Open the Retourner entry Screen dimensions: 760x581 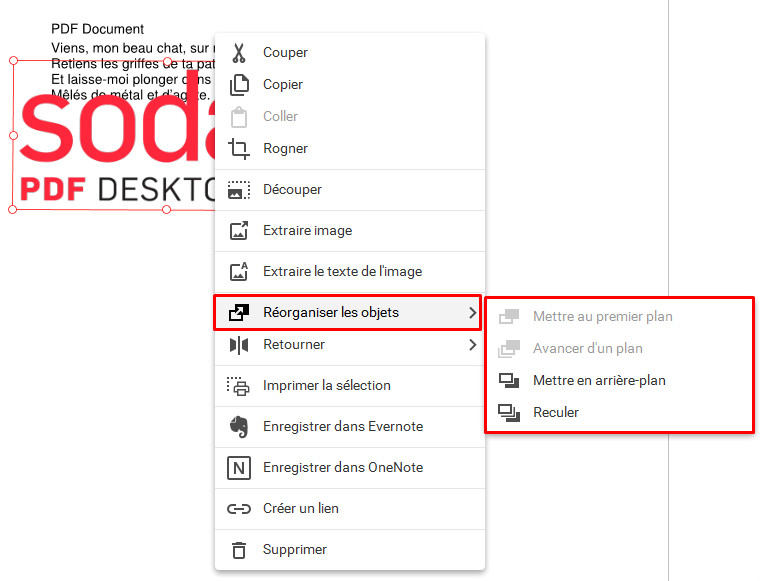coord(349,345)
